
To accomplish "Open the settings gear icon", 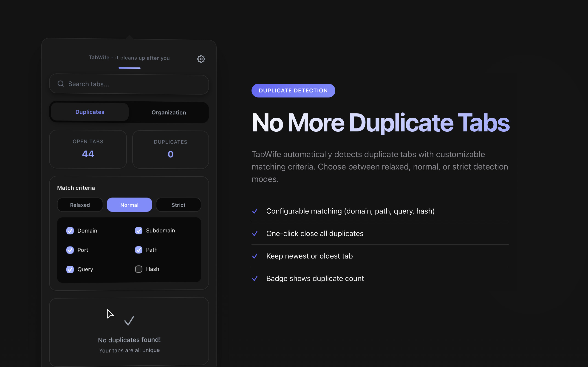I will [x=201, y=59].
